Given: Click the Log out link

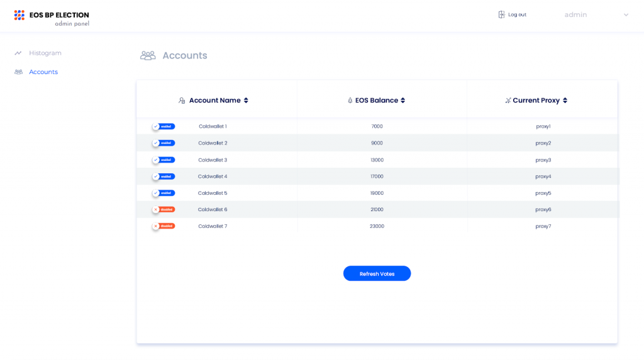Looking at the screenshot, I should (x=517, y=14).
